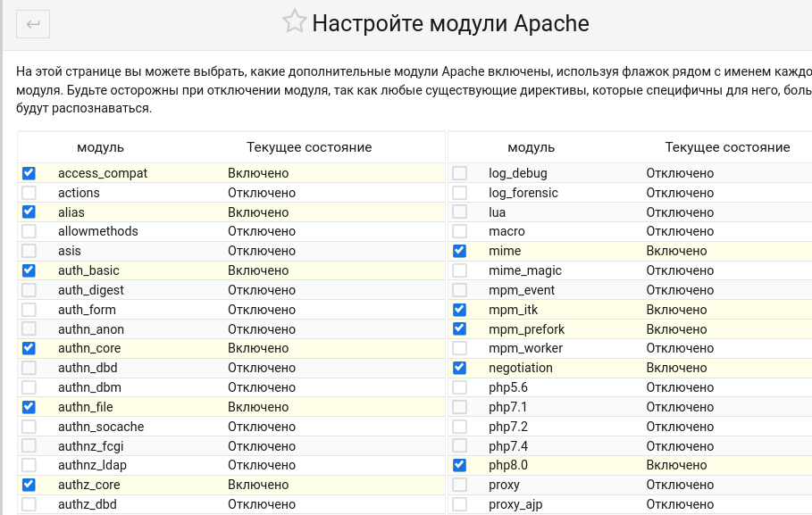Select the lua module row label
The width and height of the screenshot is (812, 515).
(498, 212)
